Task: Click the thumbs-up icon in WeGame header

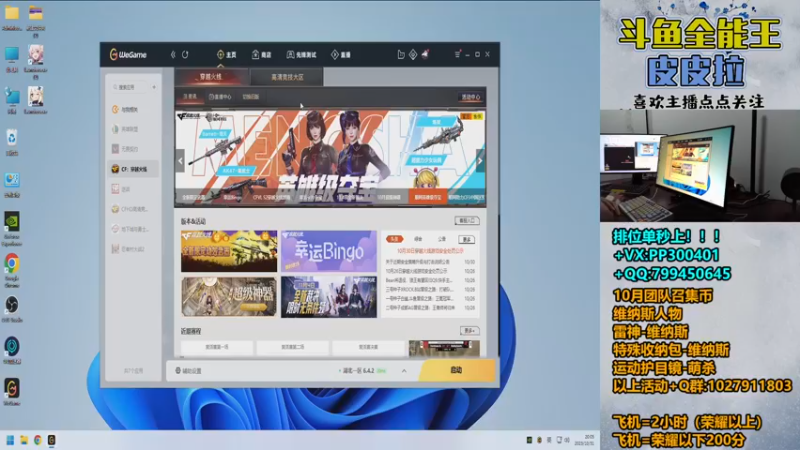Action: pyautogui.click(x=401, y=55)
